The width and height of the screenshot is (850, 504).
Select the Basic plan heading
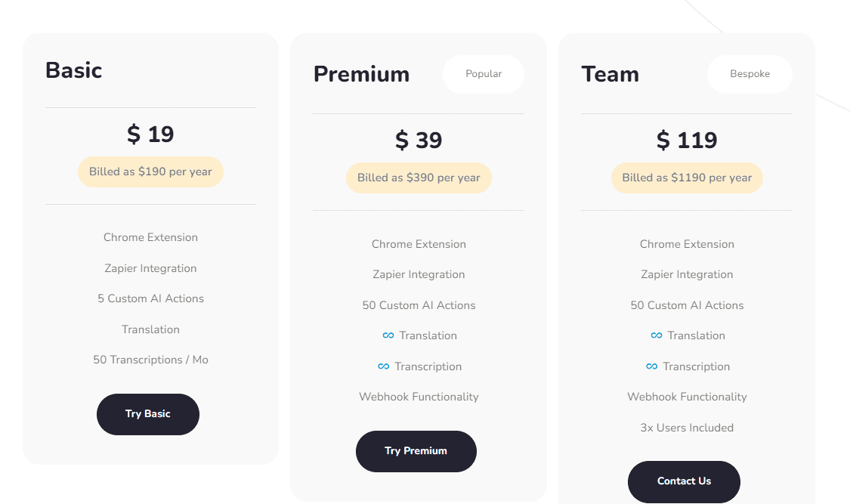click(73, 70)
